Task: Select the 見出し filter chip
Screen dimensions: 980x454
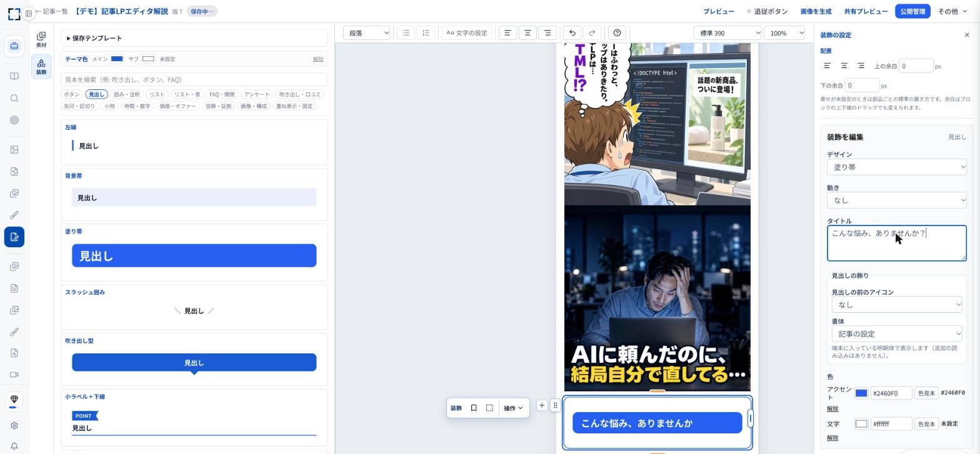Action: [x=97, y=94]
